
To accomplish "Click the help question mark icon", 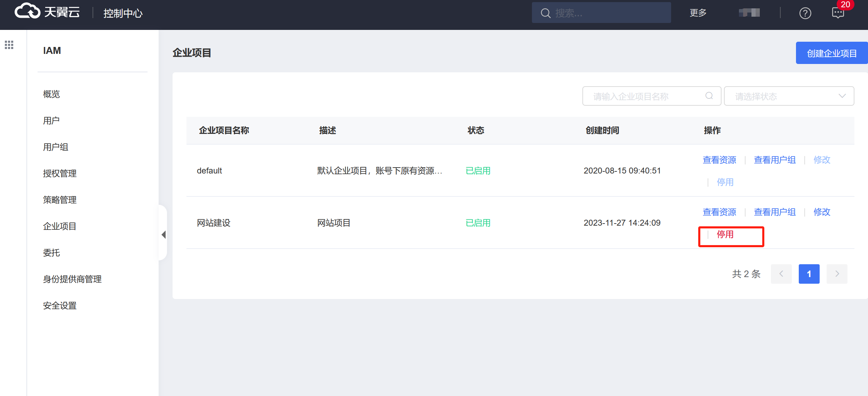I will click(805, 13).
